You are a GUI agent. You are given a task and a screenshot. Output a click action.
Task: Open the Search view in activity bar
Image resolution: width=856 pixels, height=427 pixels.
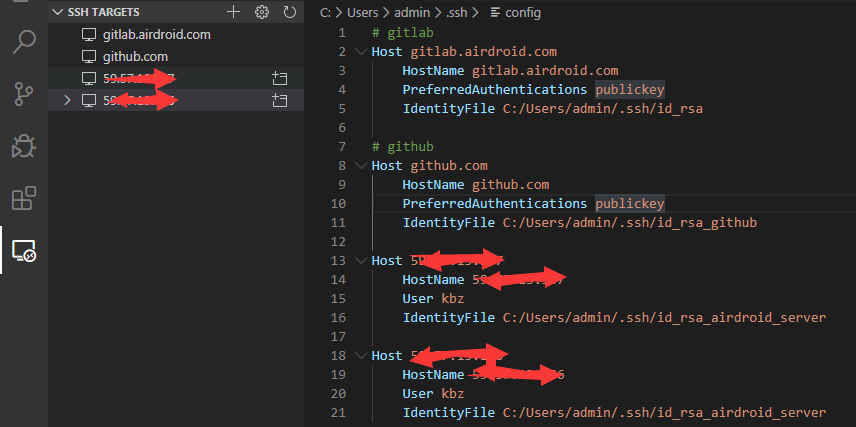point(24,42)
